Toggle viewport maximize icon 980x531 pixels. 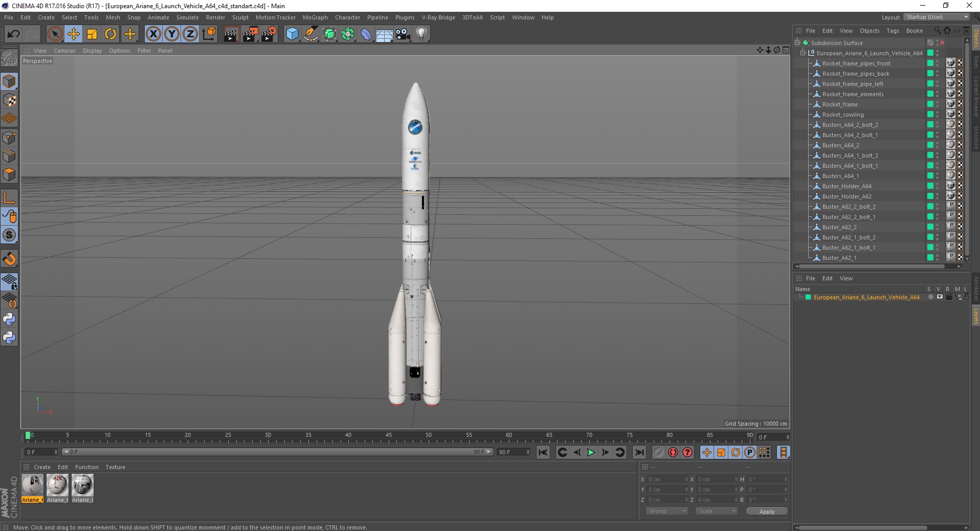(786, 50)
